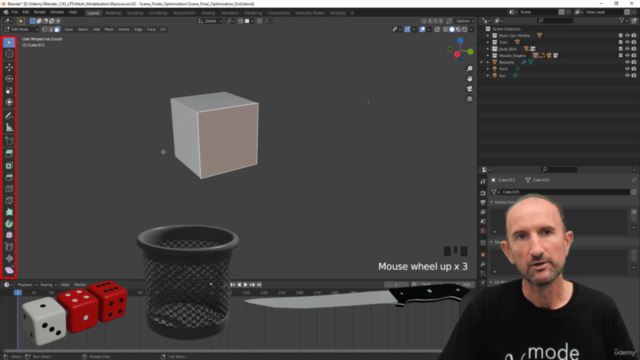Image resolution: width=640 pixels, height=360 pixels.
Task: Select the Shrink/Fatten tool
Action: pos(9,258)
